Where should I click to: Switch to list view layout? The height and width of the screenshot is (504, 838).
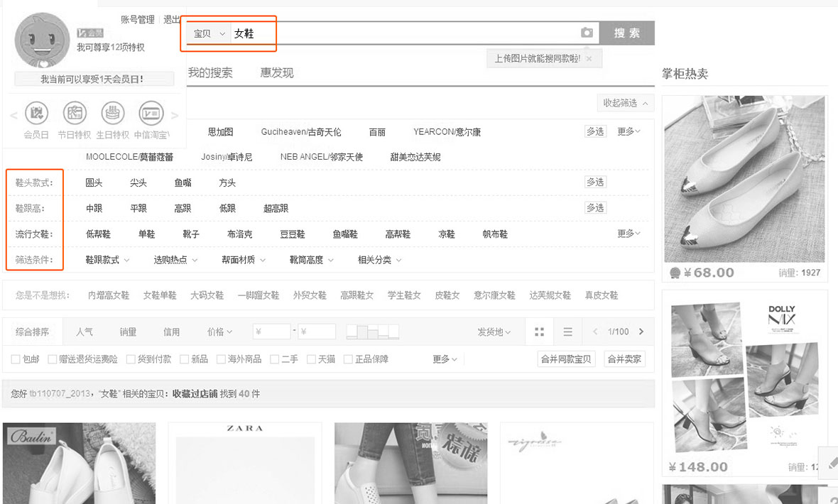567,332
